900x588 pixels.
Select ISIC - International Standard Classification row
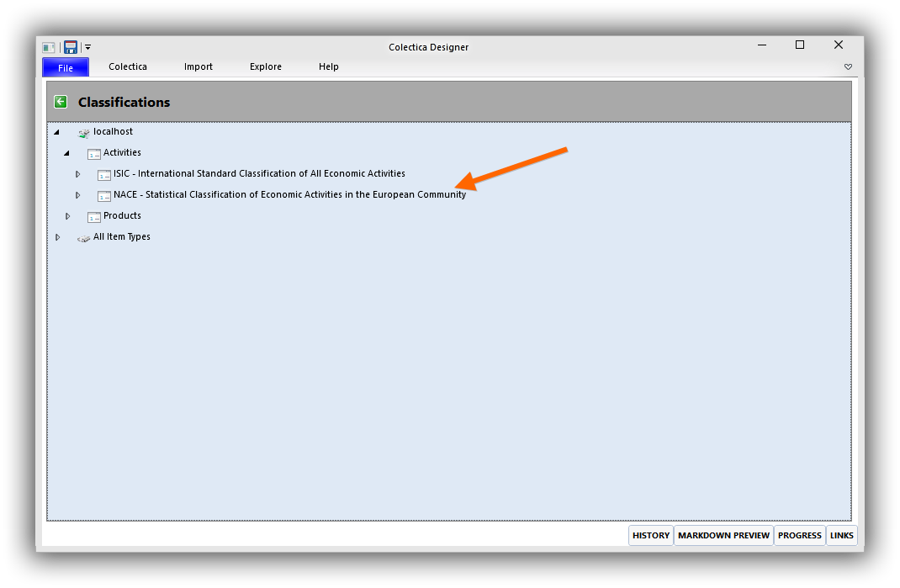(x=259, y=173)
